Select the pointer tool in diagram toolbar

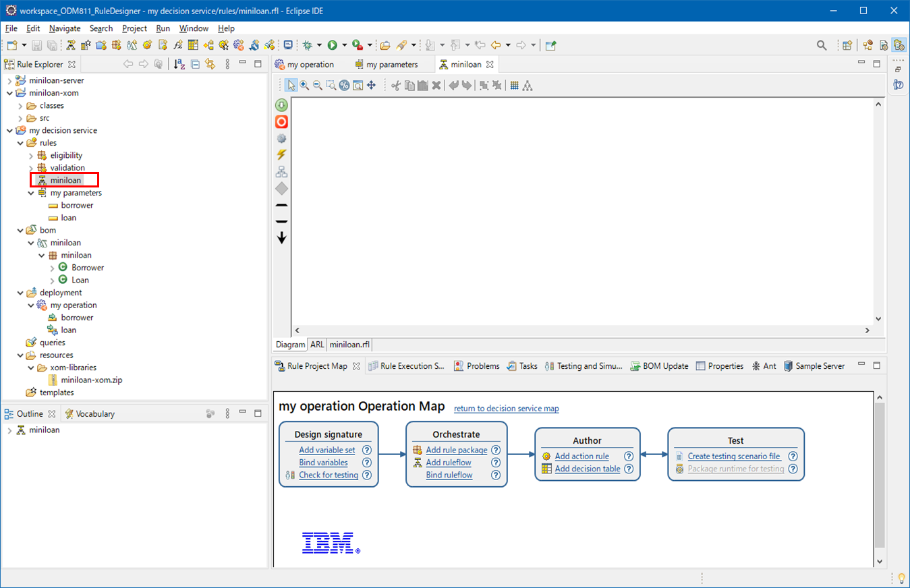click(291, 85)
